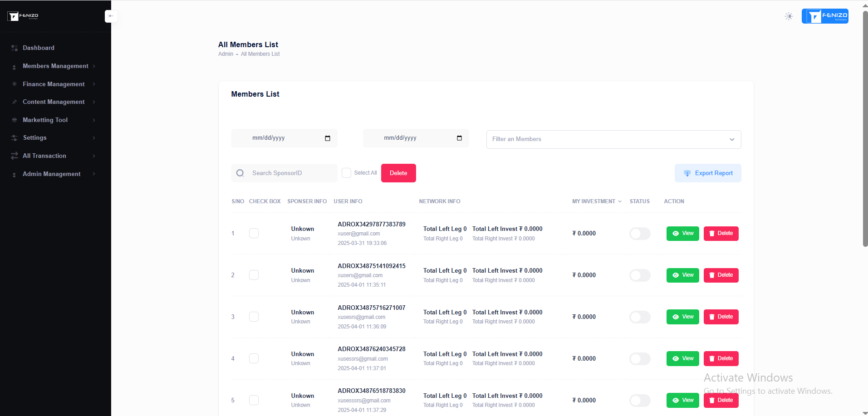Expand Content Management chevron
The height and width of the screenshot is (416, 868).
click(x=94, y=102)
